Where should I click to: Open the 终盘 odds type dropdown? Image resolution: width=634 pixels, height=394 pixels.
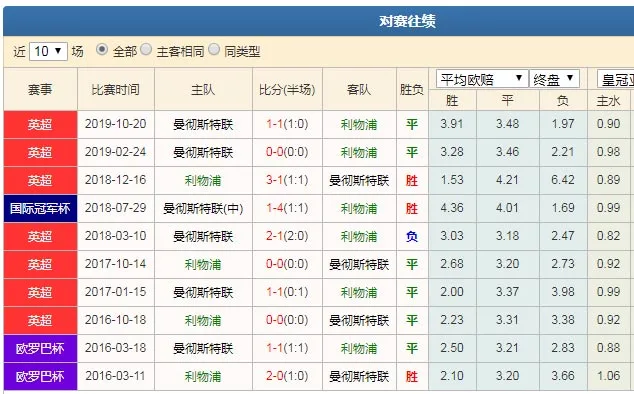point(554,79)
